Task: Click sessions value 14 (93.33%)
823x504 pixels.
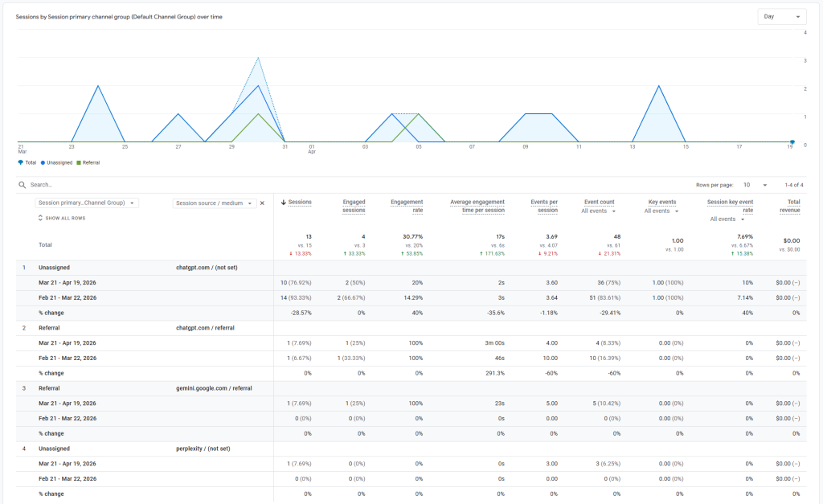Action: click(296, 298)
